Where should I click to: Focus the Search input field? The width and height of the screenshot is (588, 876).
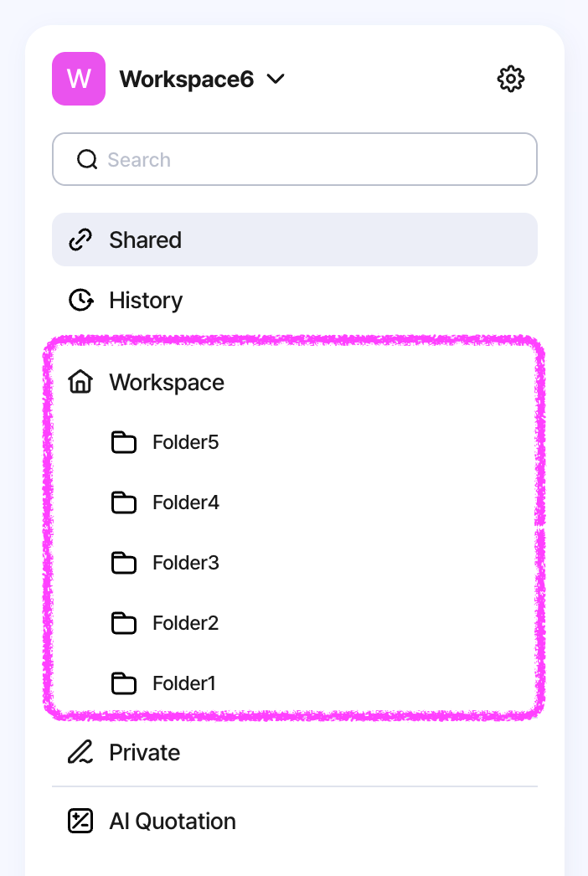295,159
